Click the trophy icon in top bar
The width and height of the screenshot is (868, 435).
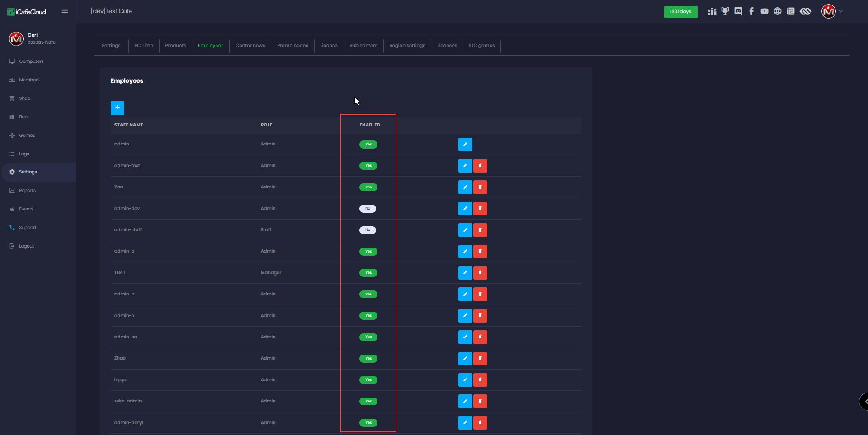pos(725,11)
